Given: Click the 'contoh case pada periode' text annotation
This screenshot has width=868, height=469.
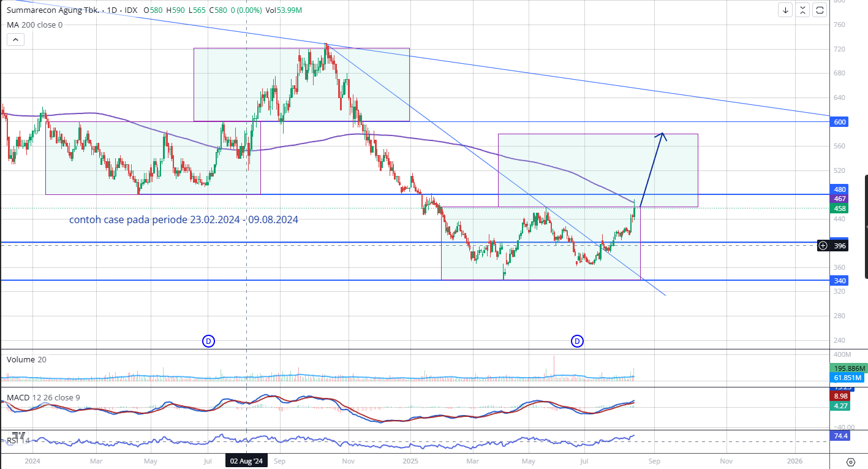Looking at the screenshot, I should pyautogui.click(x=184, y=219).
